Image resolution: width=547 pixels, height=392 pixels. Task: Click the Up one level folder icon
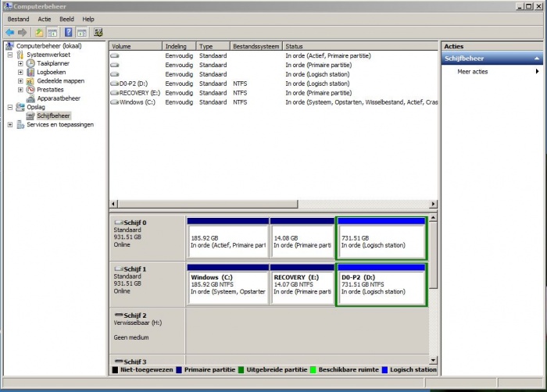coord(38,32)
